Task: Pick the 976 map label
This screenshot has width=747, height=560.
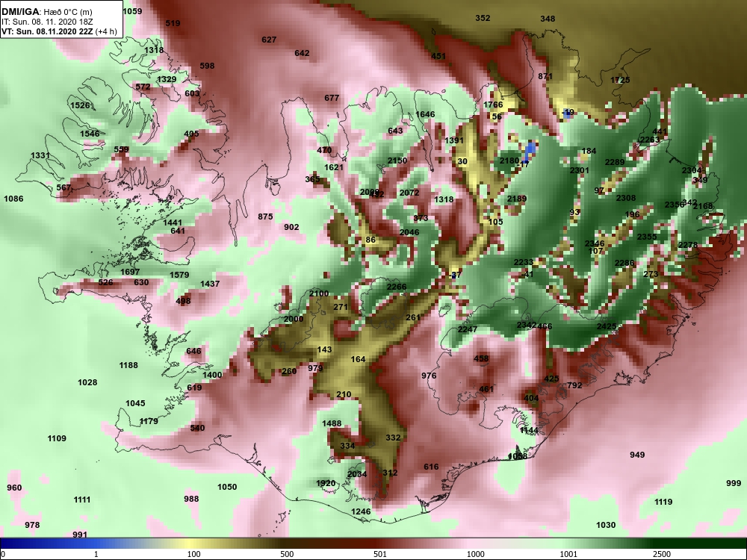Action: (x=430, y=376)
